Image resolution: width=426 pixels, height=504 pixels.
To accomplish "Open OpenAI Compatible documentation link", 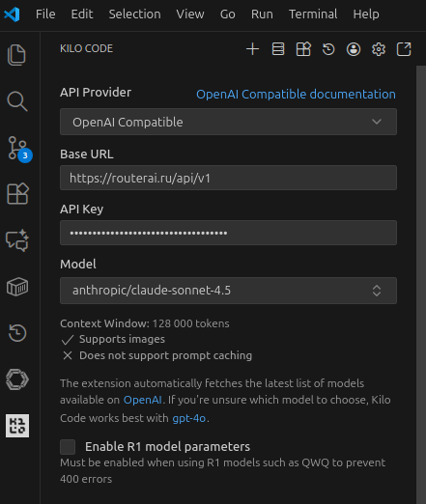I will (296, 95).
